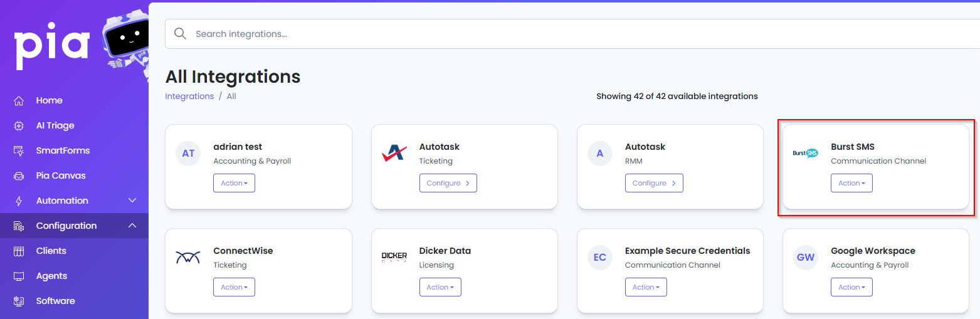
Task: Click the Integrations breadcrumb link
Action: click(x=189, y=97)
